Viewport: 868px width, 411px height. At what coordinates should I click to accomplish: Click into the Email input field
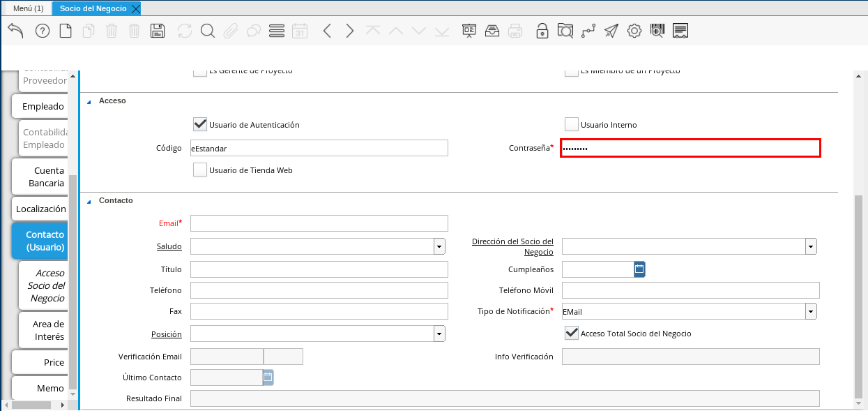319,223
